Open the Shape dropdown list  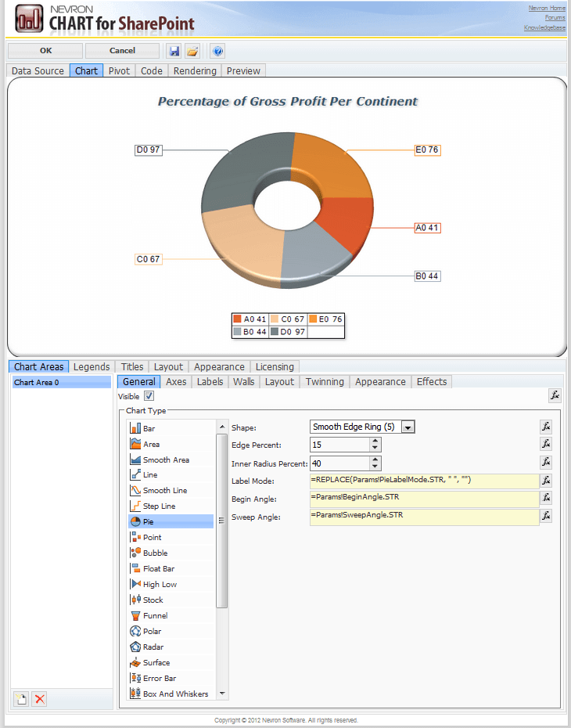(408, 427)
